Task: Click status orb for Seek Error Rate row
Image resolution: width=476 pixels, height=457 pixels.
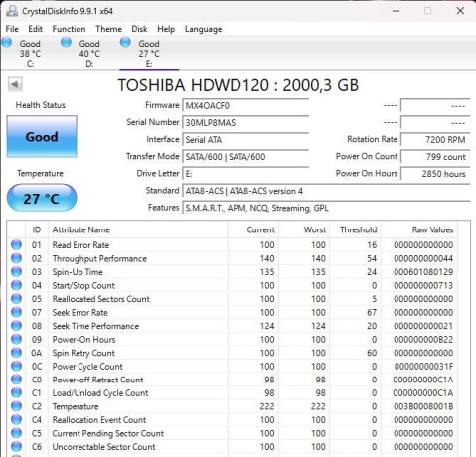Action: click(16, 312)
